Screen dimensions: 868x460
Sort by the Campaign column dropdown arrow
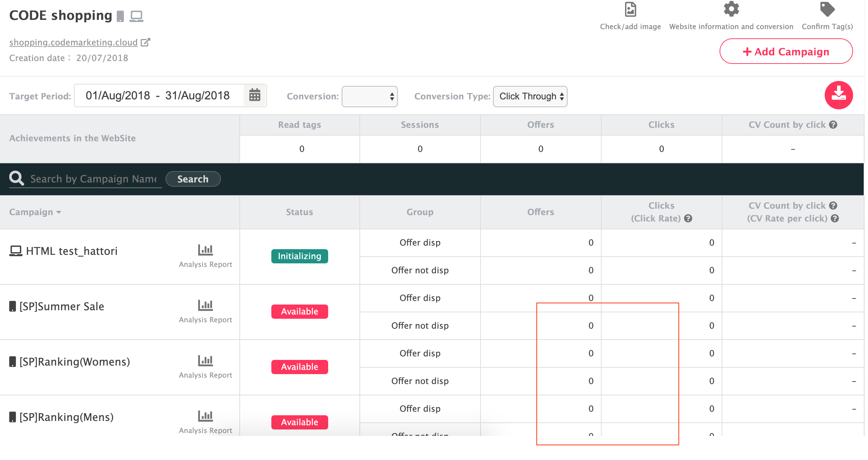coord(59,212)
